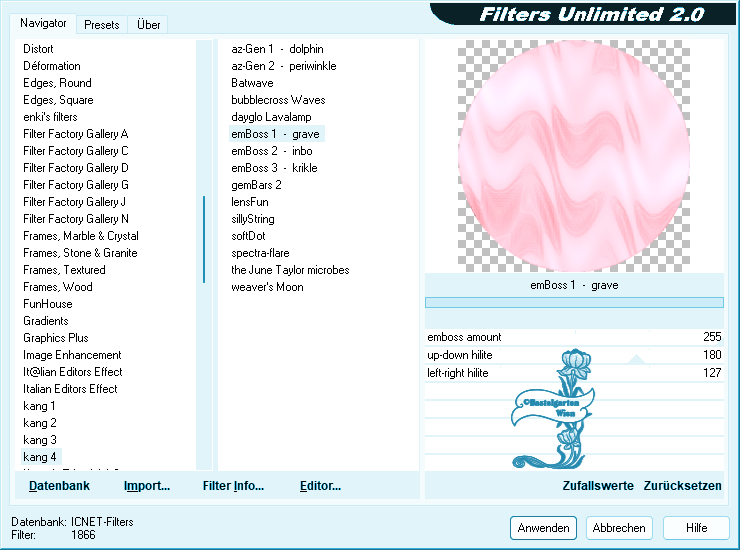Select Image Enhancement category
The image size is (740, 550).
tap(72, 355)
